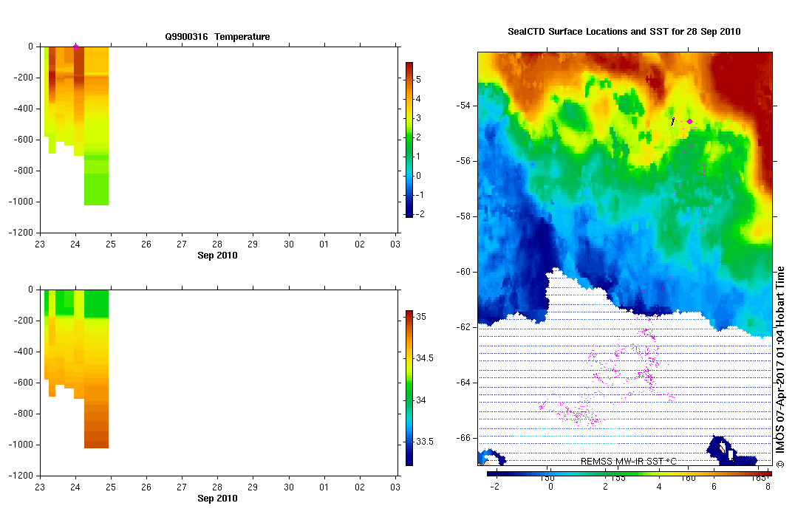Click the '-400' depth label on the temperature plot
Viewport: 812px width, 517px height.
(x=23, y=109)
